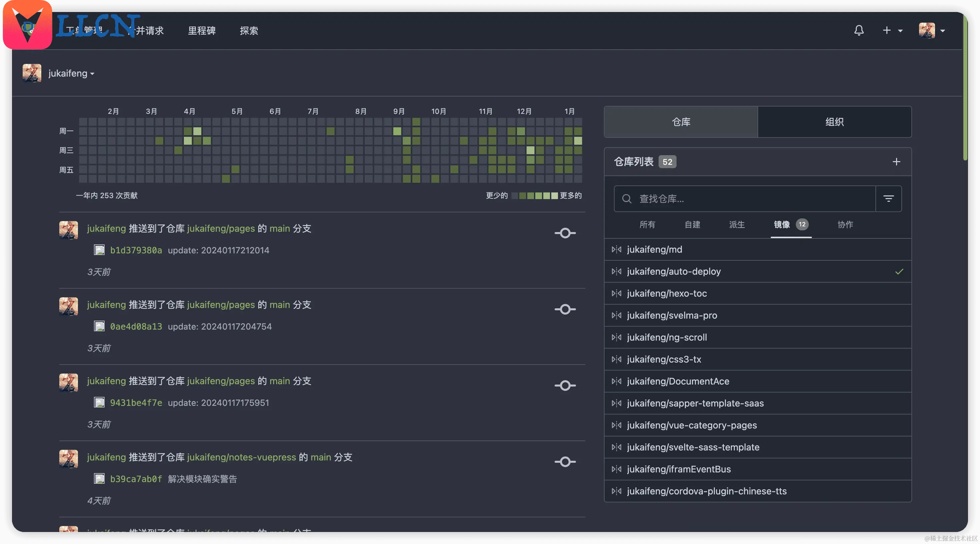Screen dimensions: 980x544
Task: Click checkmark on jukaifeng/auto-deploy row
Action: (x=899, y=271)
